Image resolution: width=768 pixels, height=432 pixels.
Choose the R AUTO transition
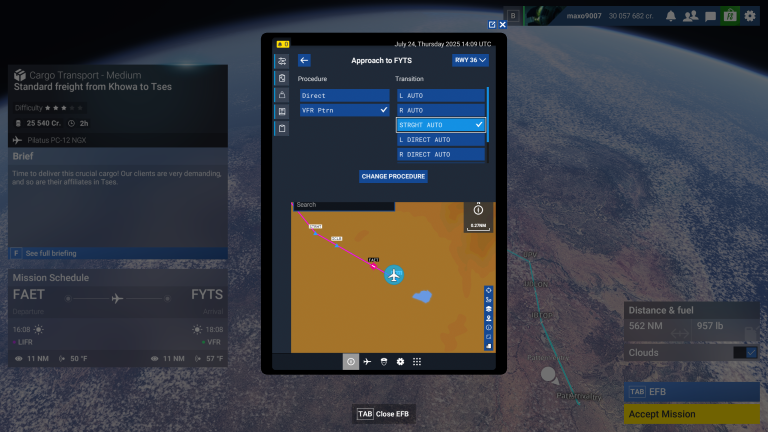click(x=441, y=110)
